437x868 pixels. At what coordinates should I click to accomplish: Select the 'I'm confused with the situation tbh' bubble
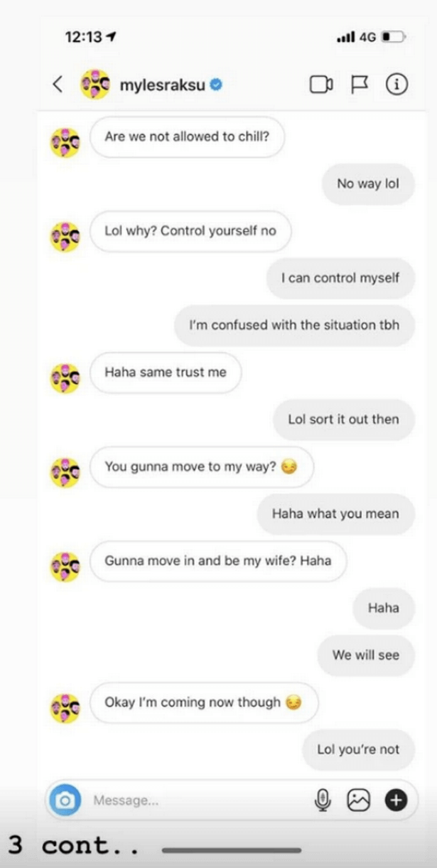pos(294,325)
